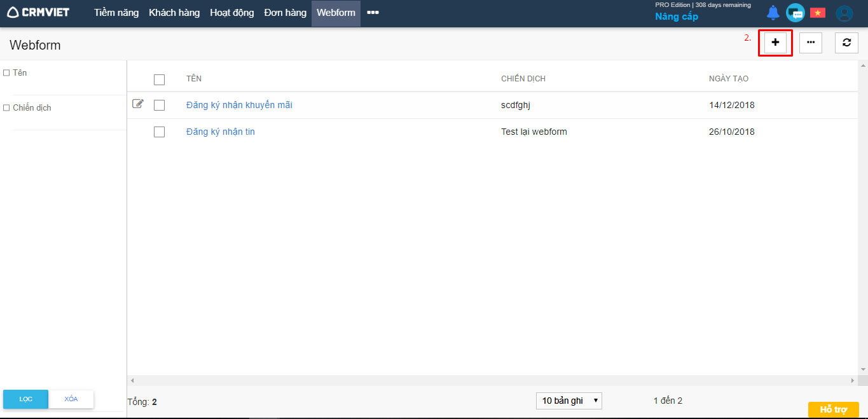
Task: Click the horizontal scrollbar left arrow
Action: pyautogui.click(x=132, y=380)
